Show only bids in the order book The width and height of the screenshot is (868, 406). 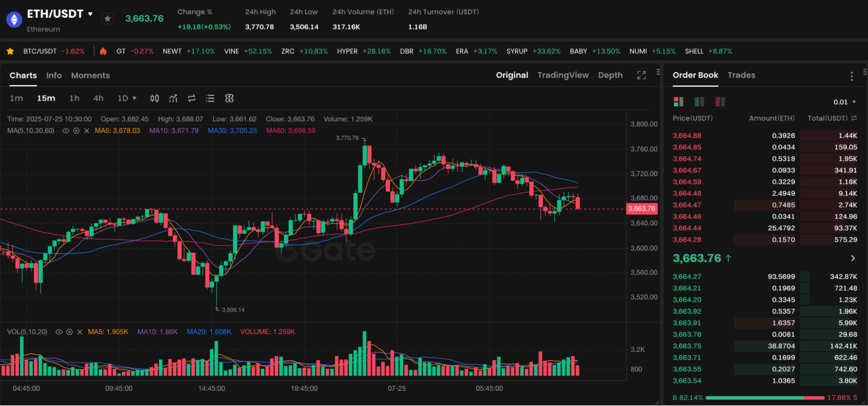click(699, 101)
